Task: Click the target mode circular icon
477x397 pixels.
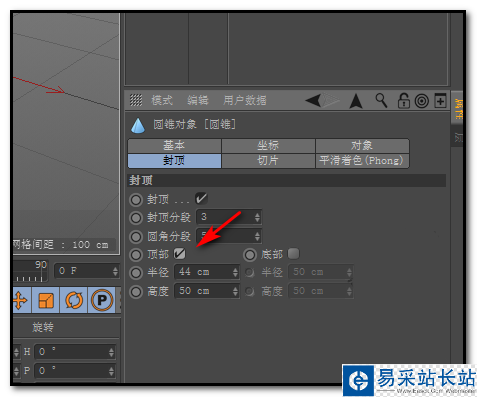Action: pos(422,101)
